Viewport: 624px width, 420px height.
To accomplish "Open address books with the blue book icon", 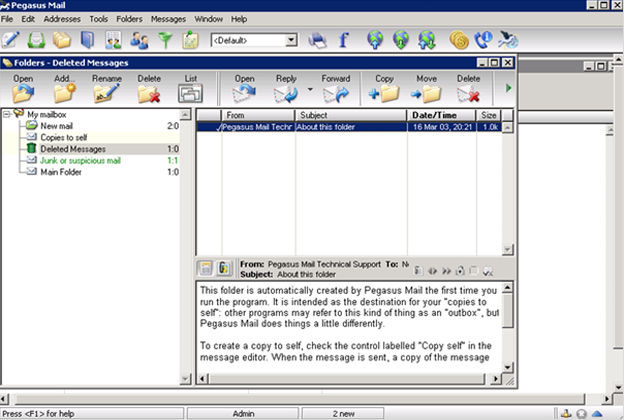I will [87, 40].
